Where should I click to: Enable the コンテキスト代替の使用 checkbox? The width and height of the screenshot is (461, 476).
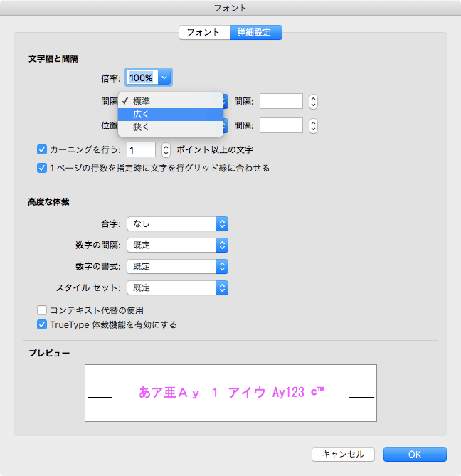pos(41,310)
